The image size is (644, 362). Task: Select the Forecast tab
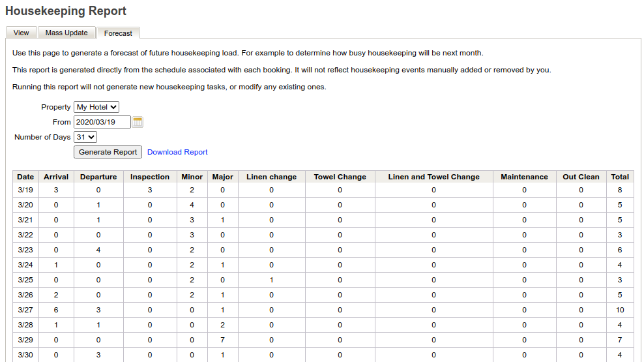[118, 33]
